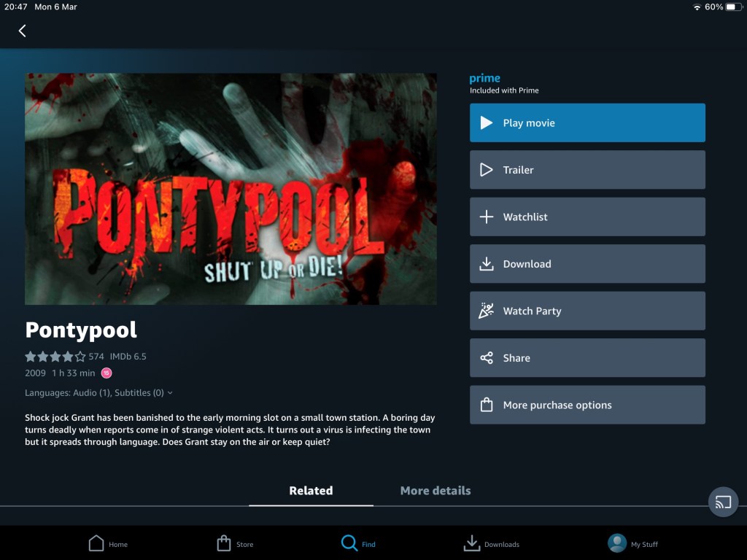
Task: Switch to the More details tab
Action: coord(436,491)
